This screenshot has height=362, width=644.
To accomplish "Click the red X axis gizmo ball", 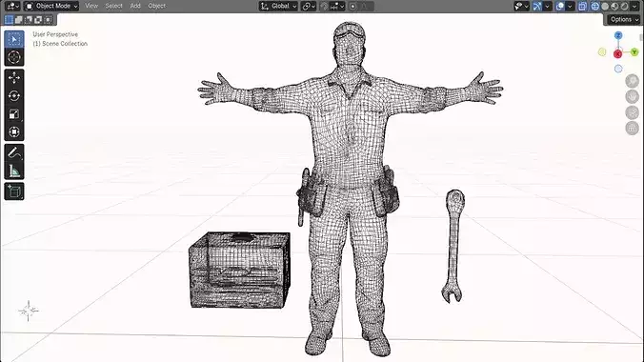I will (x=617, y=54).
